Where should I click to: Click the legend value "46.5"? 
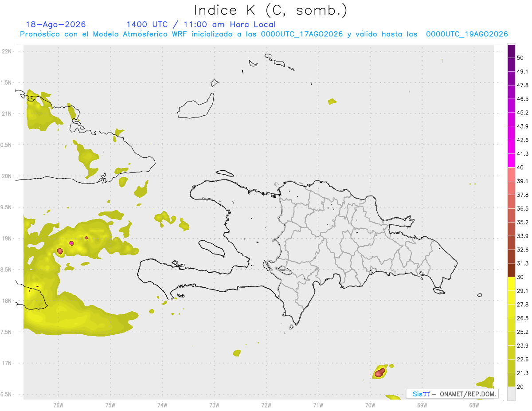pyautogui.click(x=523, y=99)
